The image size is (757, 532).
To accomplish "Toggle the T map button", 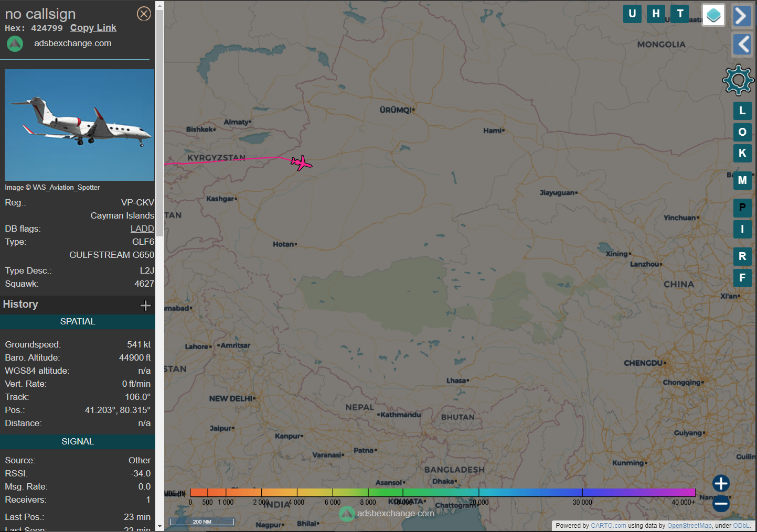I will tap(680, 14).
